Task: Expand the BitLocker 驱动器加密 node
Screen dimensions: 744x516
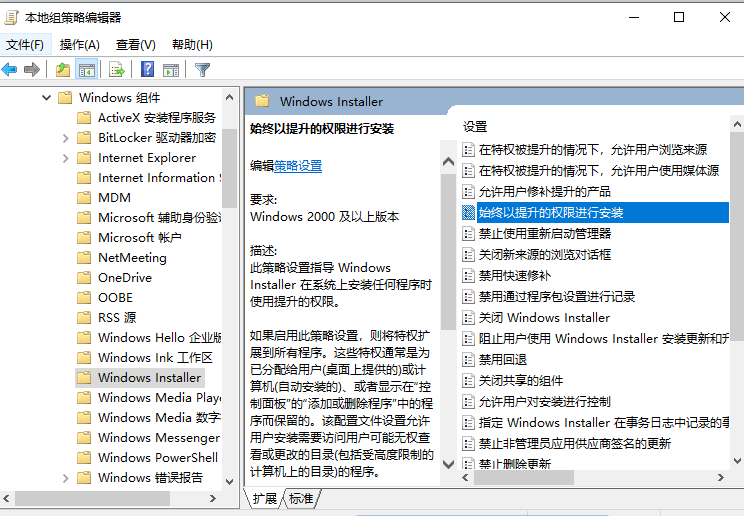Action: [x=65, y=138]
